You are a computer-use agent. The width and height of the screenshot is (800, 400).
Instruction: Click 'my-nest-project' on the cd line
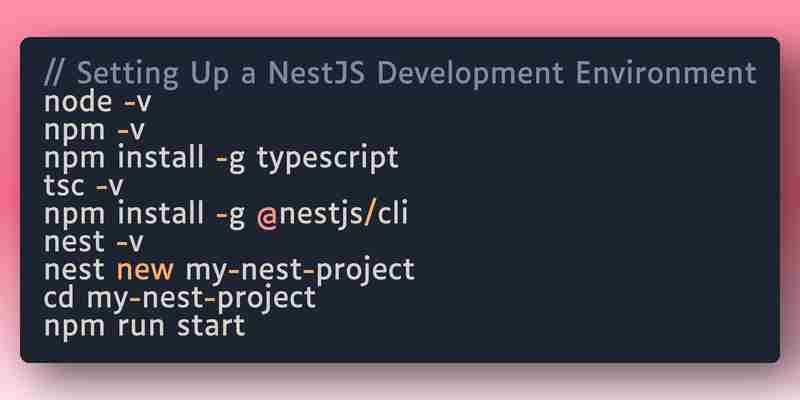click(202, 298)
